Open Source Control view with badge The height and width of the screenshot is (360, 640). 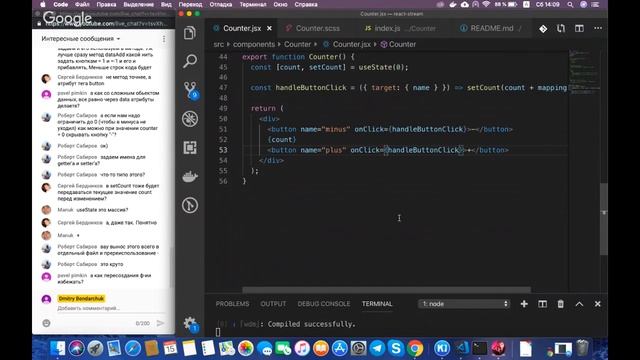tap(191, 90)
